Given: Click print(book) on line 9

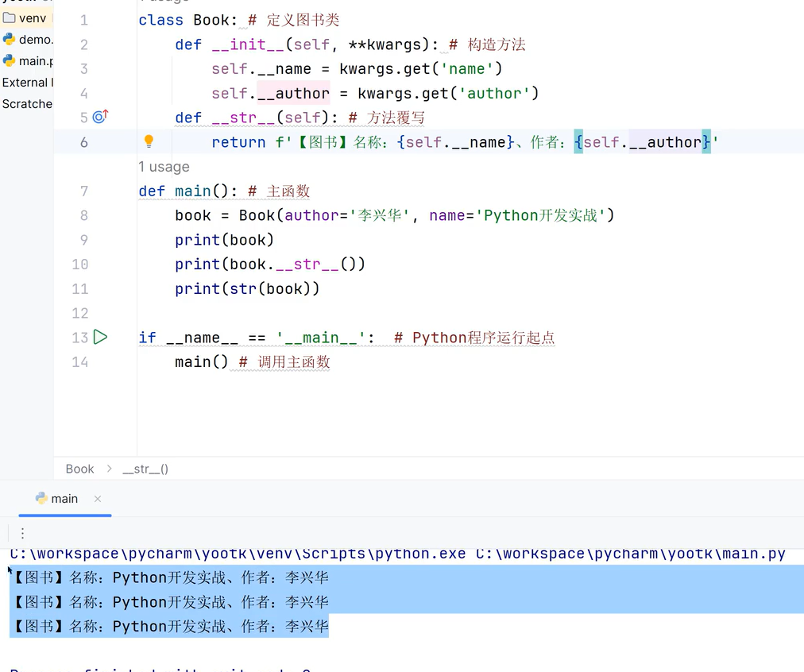Looking at the screenshot, I should [x=224, y=240].
